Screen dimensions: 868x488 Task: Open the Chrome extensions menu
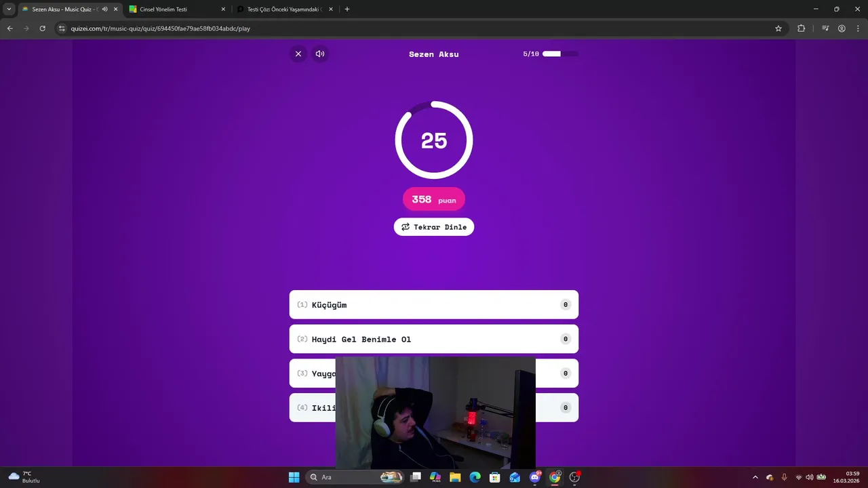pos(802,28)
